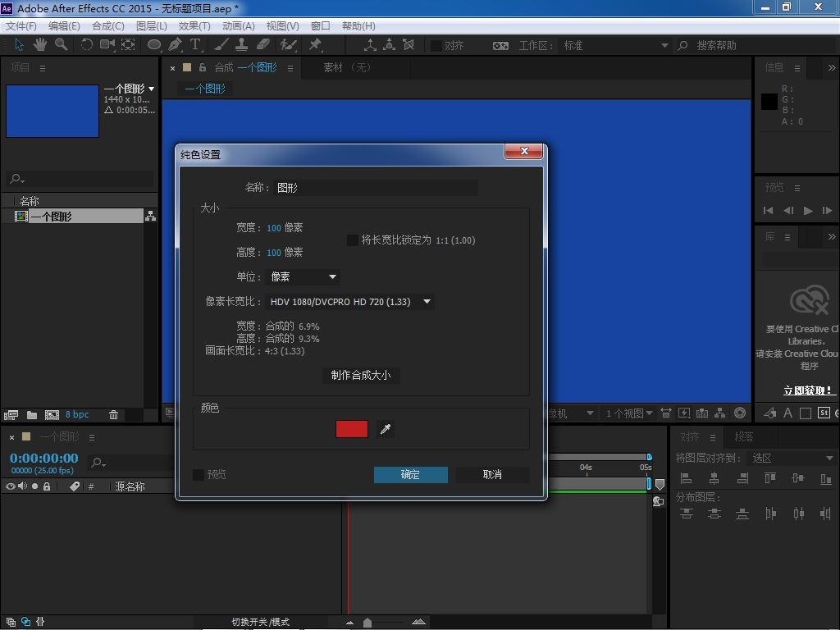Image resolution: width=840 pixels, height=630 pixels.
Task: Toggle 将长宽比锁定为 1:1 checkbox
Action: (353, 240)
